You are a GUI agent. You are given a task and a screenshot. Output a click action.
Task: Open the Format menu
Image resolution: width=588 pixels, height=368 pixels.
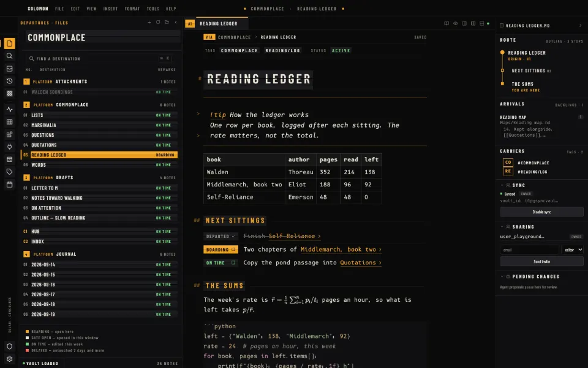132,9
